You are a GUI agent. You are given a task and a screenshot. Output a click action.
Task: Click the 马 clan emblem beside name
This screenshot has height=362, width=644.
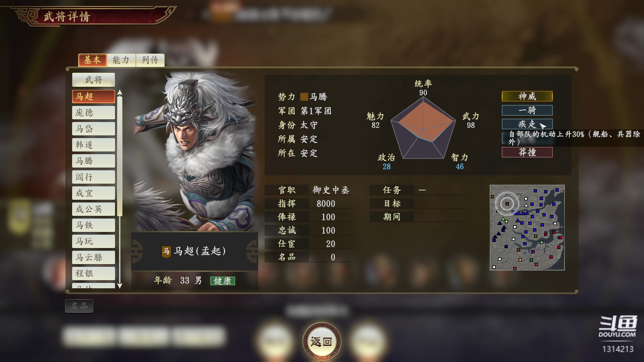tap(166, 251)
